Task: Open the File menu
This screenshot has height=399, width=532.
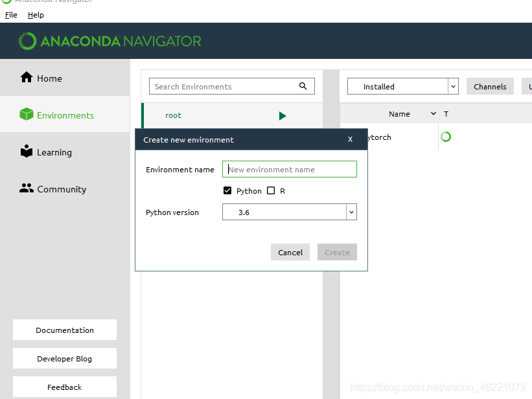Action: [11, 15]
